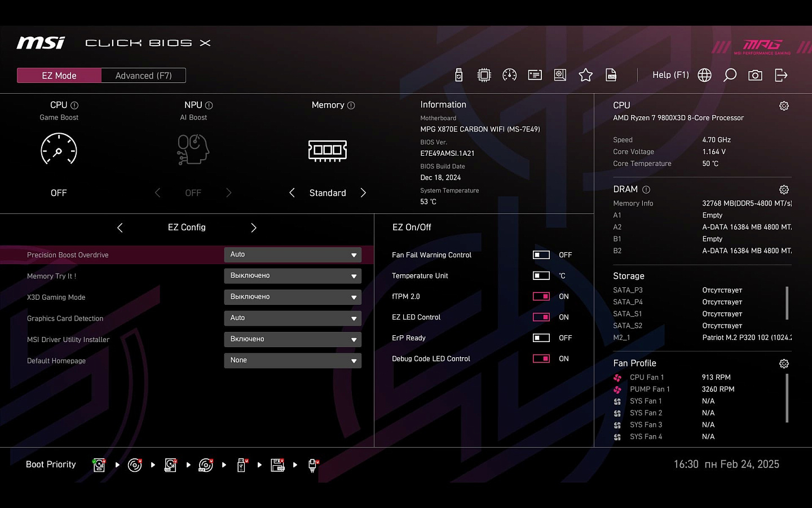Select the USB key boot device icon
Screen dimensions: 812x508
coord(242,465)
